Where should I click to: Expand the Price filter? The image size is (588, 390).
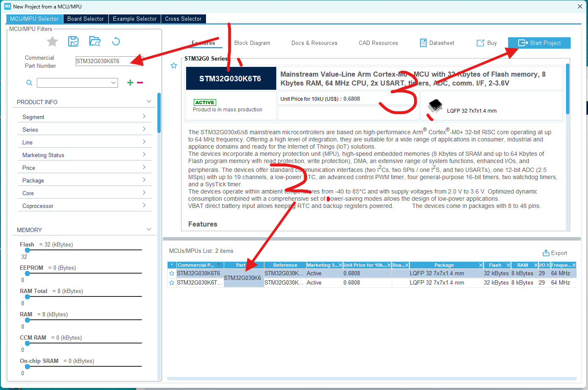point(144,167)
